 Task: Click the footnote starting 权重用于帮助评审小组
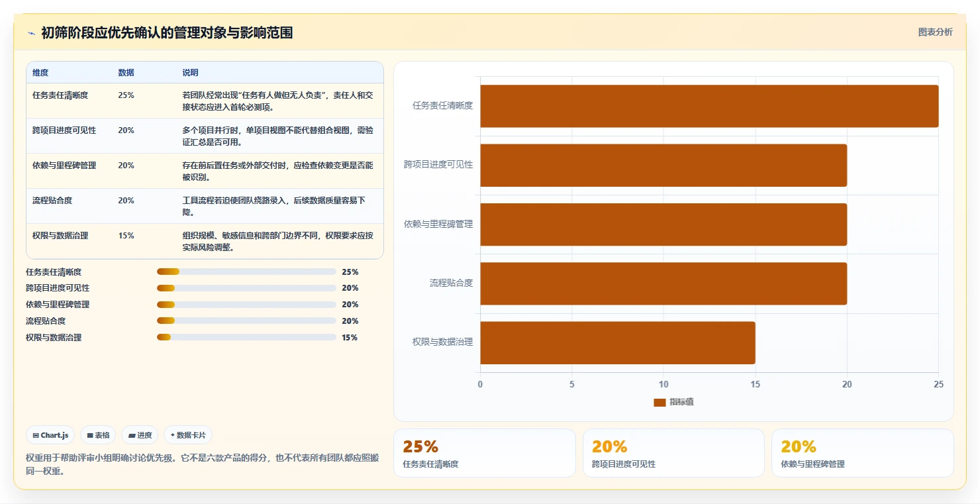pyautogui.click(x=203, y=465)
